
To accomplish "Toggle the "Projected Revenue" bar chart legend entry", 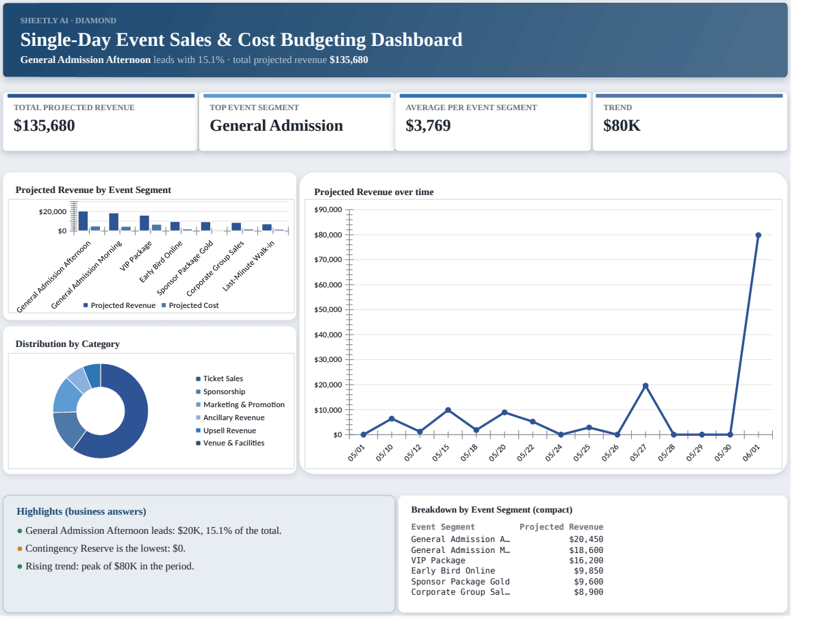I will click(120, 305).
